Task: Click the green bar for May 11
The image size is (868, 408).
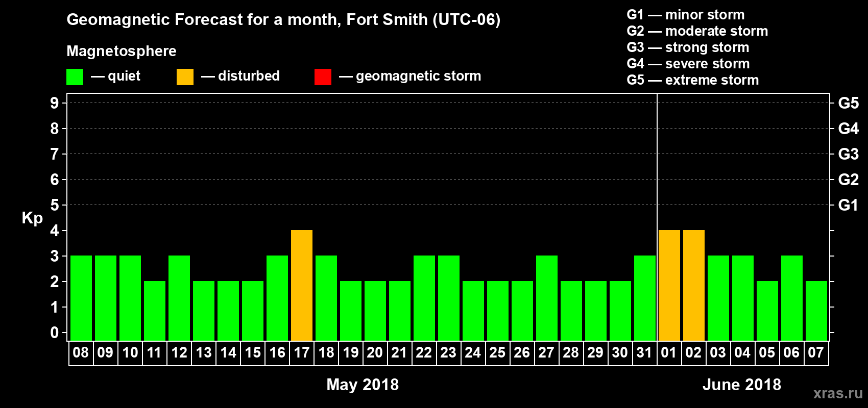Action: click(x=155, y=311)
